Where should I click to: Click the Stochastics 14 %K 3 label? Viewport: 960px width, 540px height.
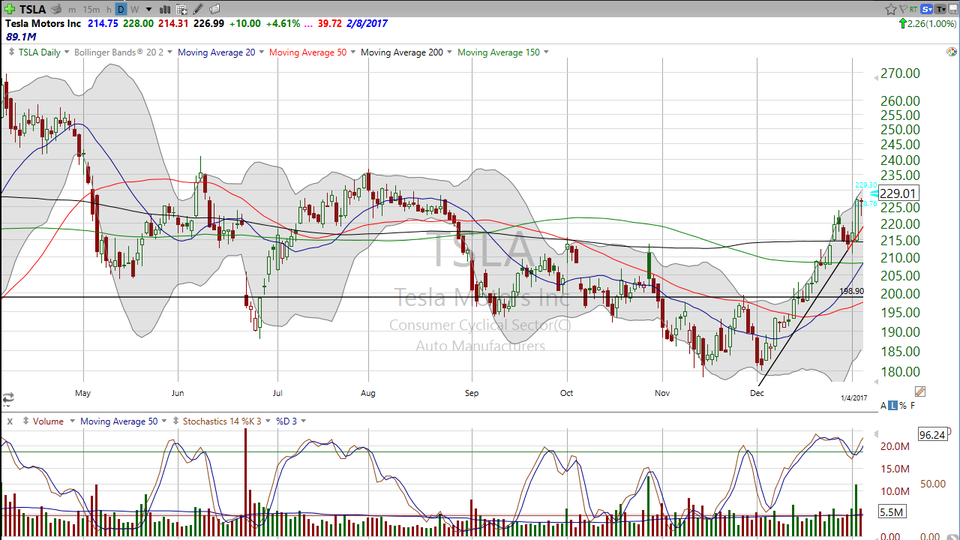[222, 421]
